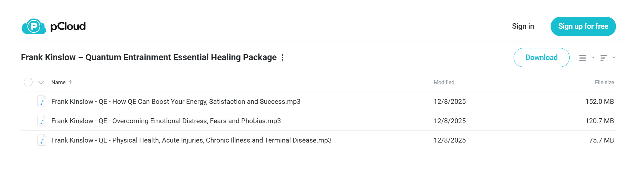This screenshot has height=178, width=644.
Task: Sort files by the Name column header
Action: point(58,82)
